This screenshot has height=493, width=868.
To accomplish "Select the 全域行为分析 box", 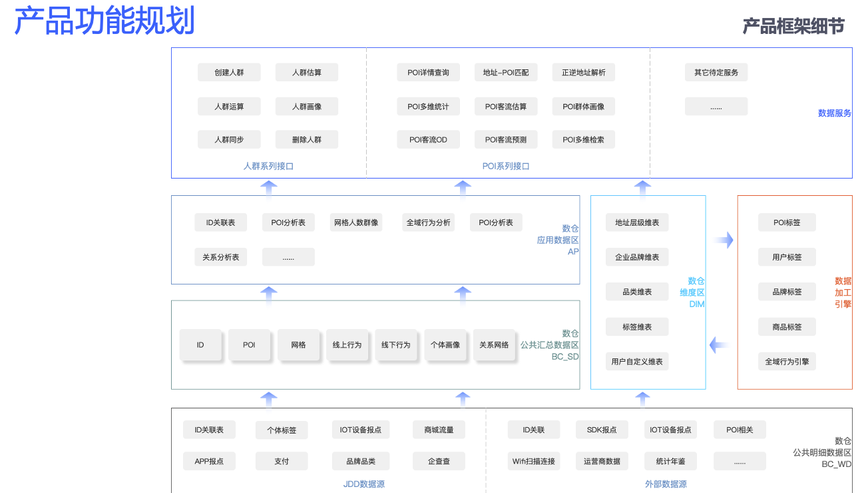I will coord(429,223).
